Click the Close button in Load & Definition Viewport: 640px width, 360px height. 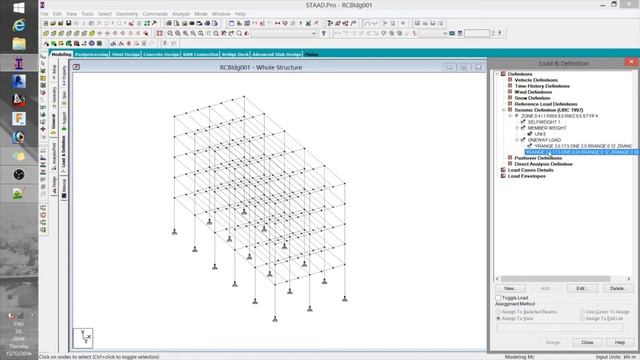pyautogui.click(x=587, y=342)
